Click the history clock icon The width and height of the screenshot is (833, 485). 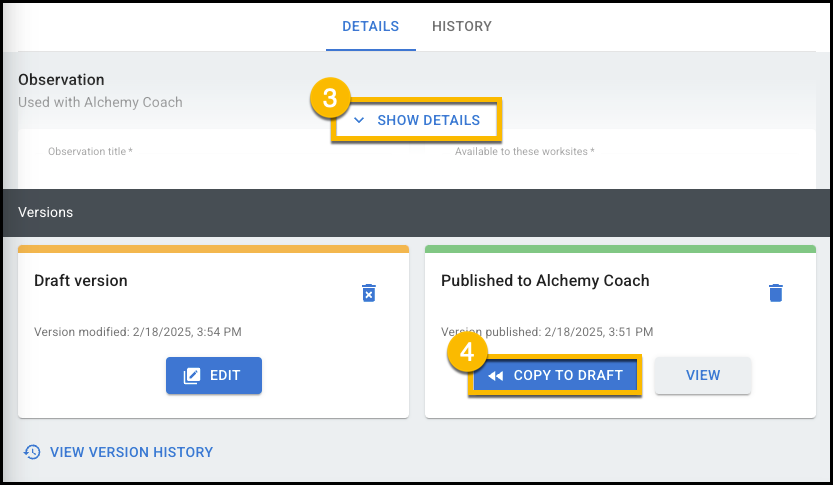tap(32, 452)
